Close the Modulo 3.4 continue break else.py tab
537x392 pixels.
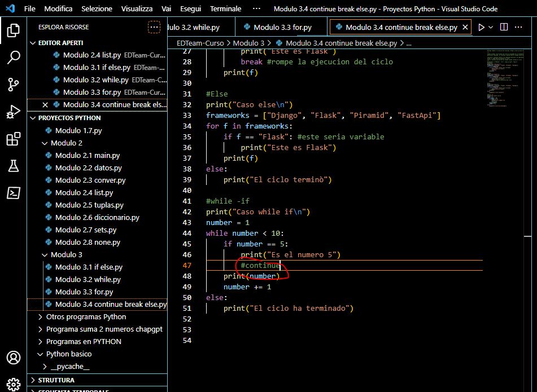click(465, 27)
